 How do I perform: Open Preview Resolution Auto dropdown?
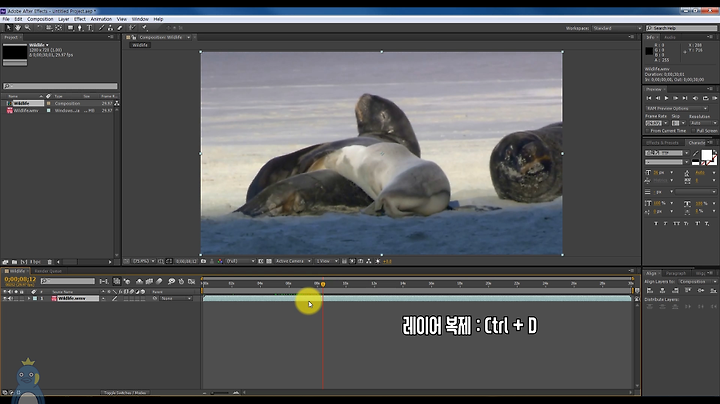click(x=703, y=123)
